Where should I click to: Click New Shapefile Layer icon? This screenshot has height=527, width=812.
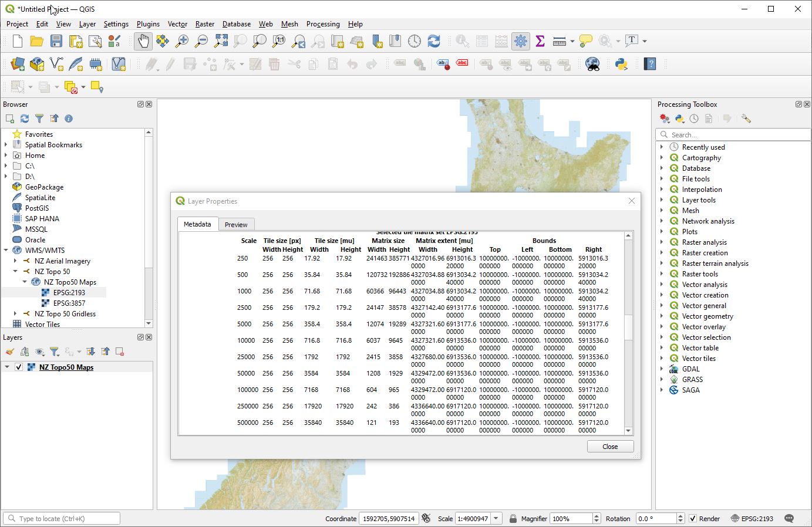coord(56,64)
